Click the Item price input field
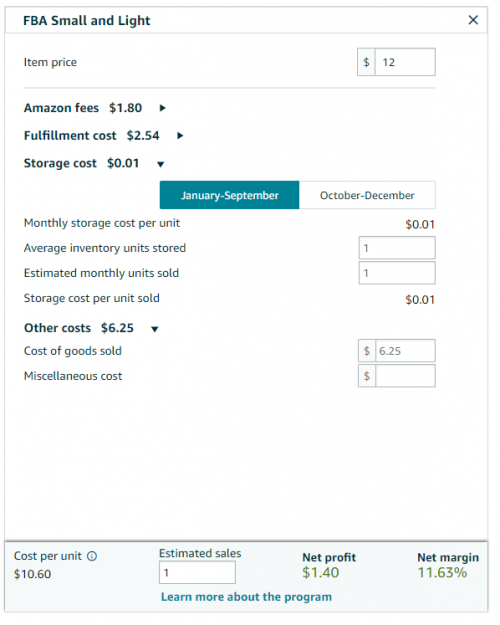 (x=405, y=62)
